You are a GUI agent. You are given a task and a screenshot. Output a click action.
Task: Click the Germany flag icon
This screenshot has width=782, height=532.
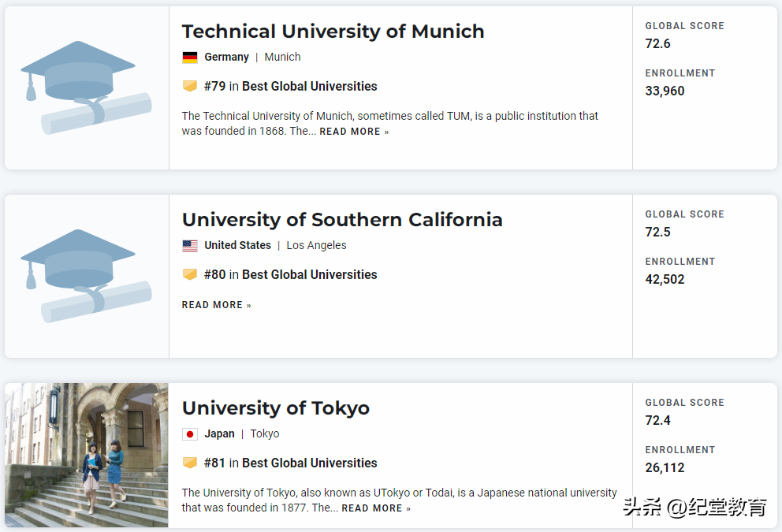(x=190, y=58)
